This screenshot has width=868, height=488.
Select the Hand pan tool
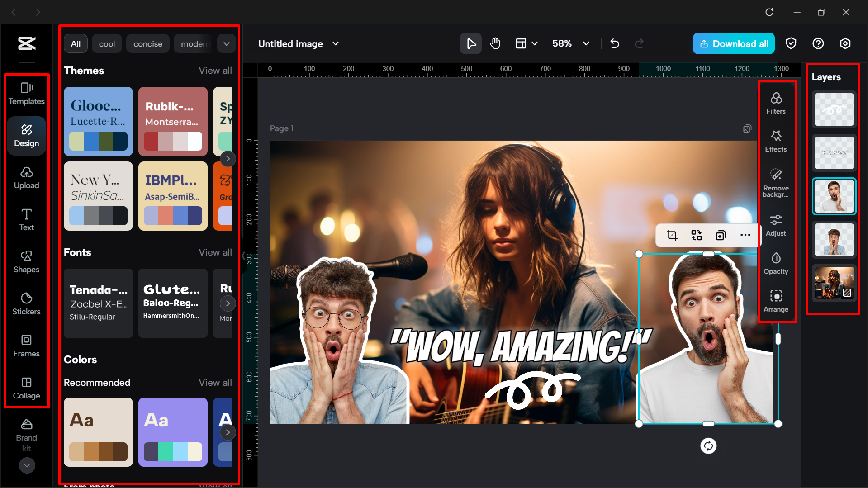[495, 43]
